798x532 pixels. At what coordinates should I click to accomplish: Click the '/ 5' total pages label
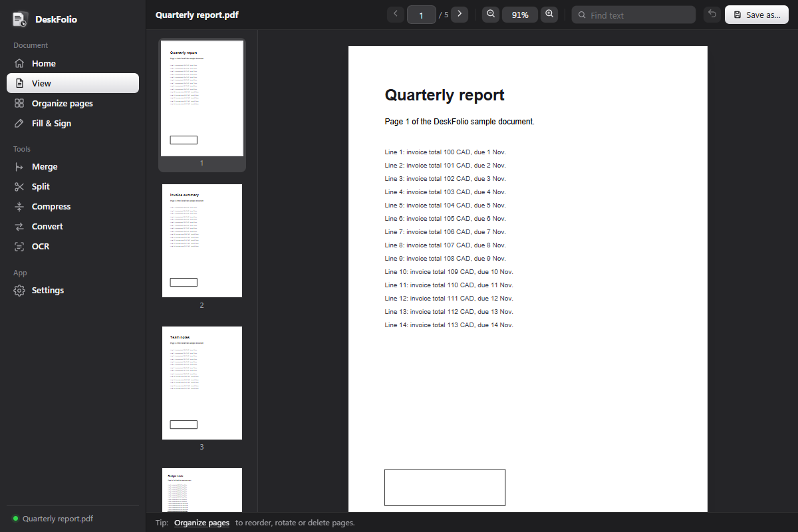pyautogui.click(x=444, y=15)
